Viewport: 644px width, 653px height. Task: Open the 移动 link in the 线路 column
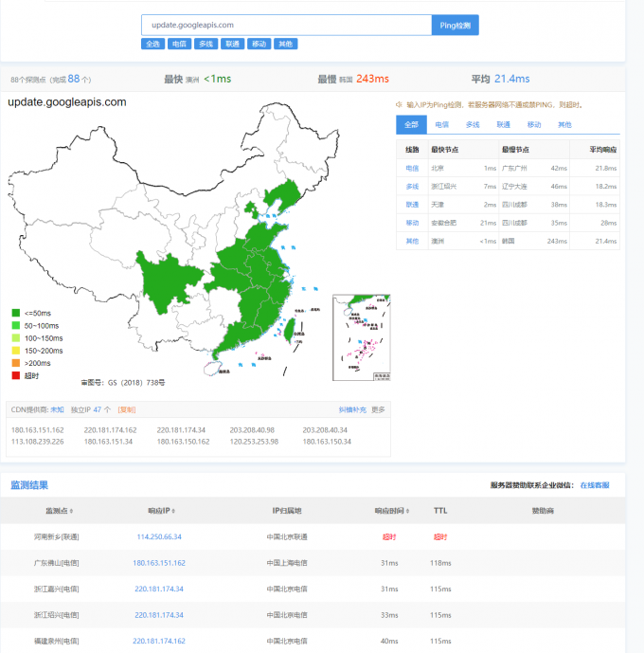point(412,223)
